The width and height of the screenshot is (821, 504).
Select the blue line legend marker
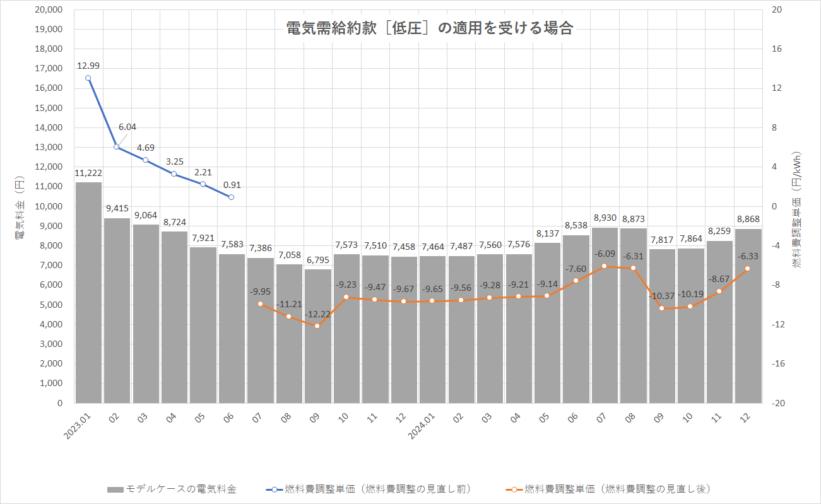275,489
